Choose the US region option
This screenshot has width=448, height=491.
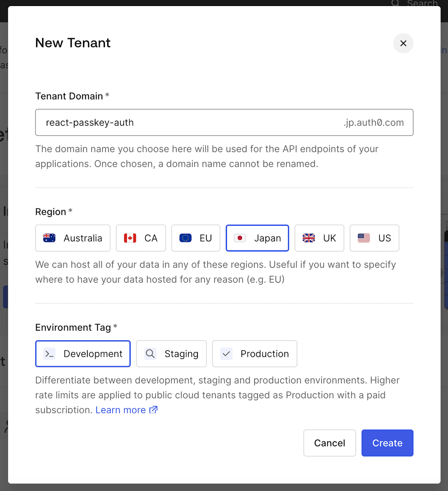(374, 238)
